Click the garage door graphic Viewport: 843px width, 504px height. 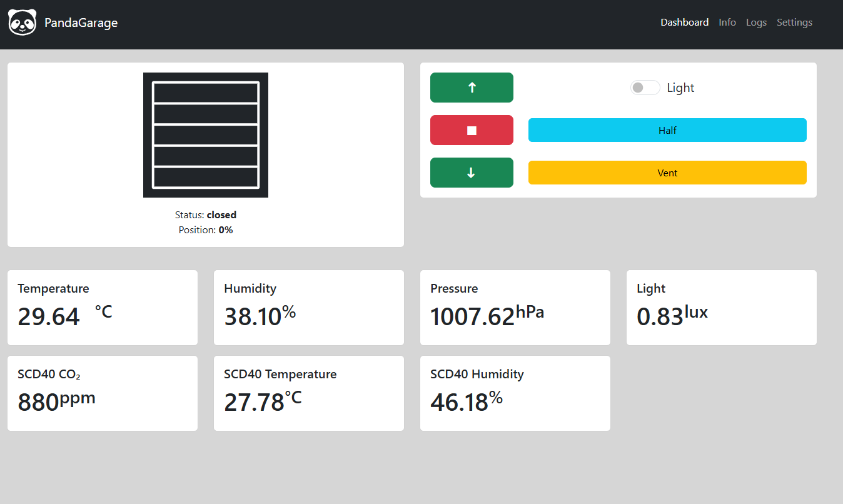(206, 135)
